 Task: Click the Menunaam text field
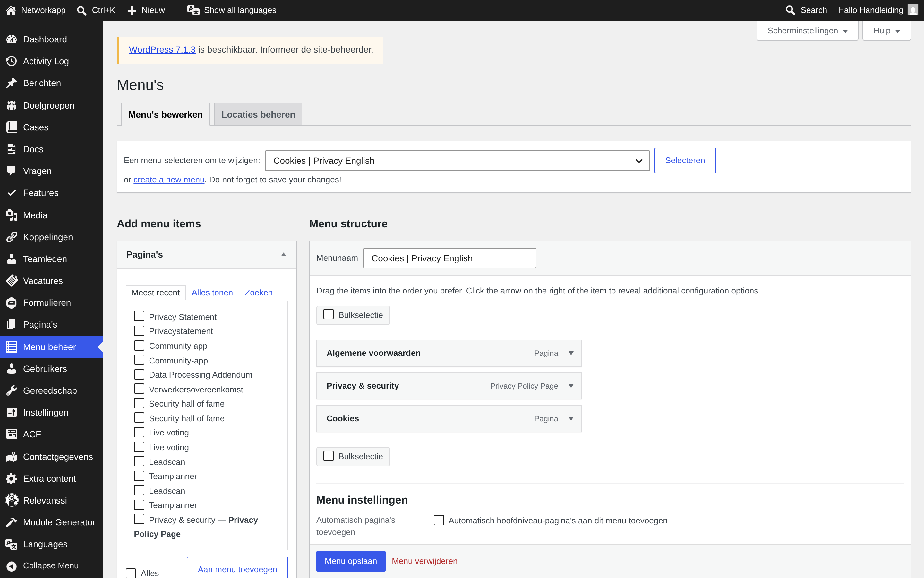[449, 258]
